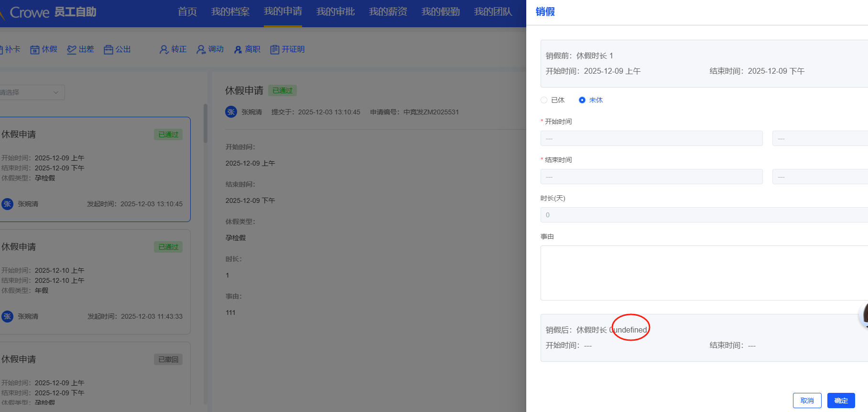Open 我的审批 navigation item

pyautogui.click(x=336, y=11)
